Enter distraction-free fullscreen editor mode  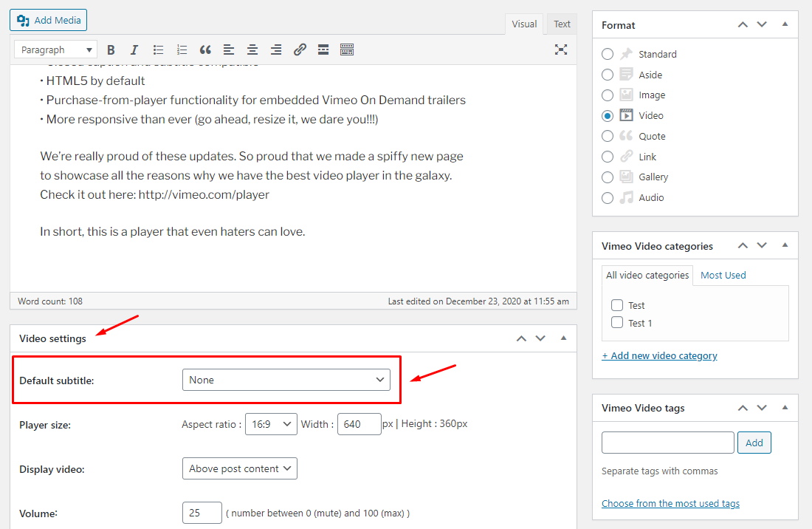coord(561,50)
